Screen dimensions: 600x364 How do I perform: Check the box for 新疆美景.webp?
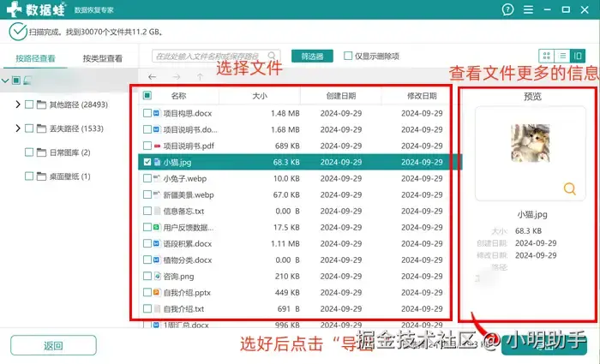click(x=147, y=194)
